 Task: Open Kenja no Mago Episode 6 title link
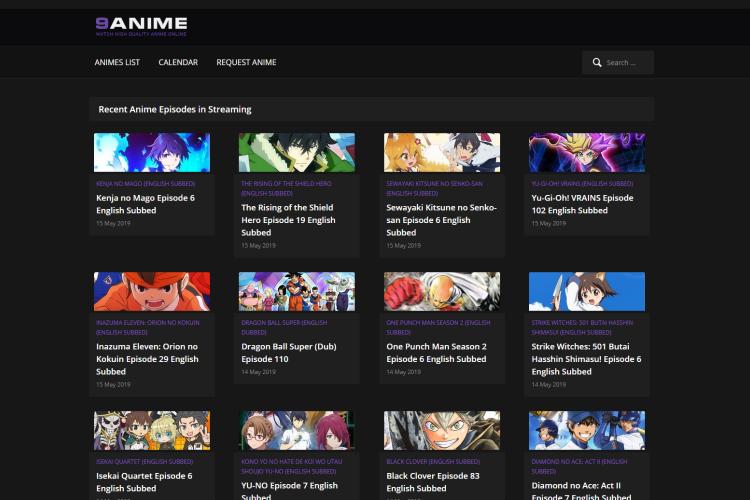(145, 204)
